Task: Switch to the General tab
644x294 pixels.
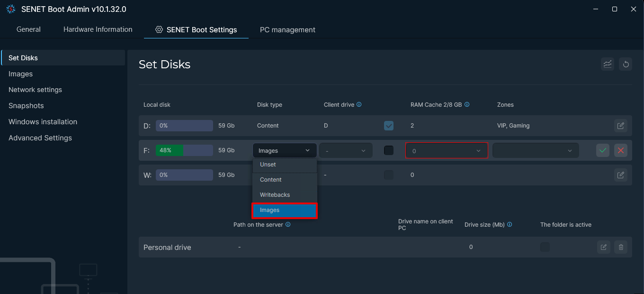Action: tap(28, 29)
